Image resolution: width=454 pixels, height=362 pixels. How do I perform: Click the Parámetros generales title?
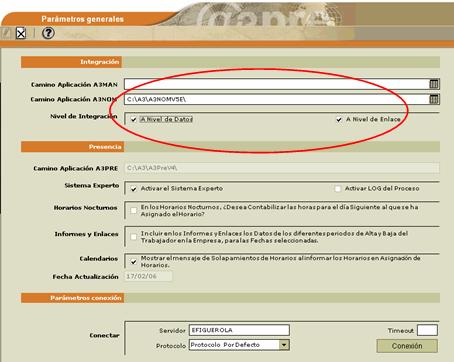(x=83, y=19)
